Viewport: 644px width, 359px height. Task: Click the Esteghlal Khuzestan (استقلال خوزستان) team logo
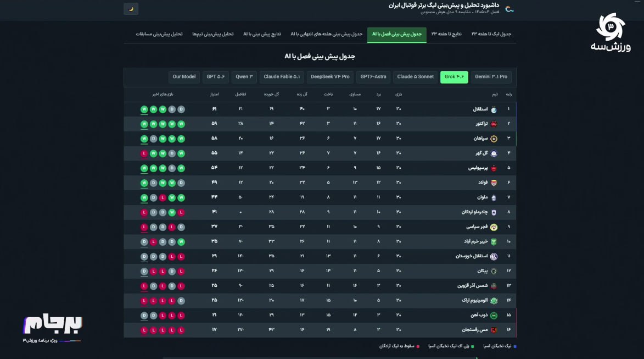[494, 257]
